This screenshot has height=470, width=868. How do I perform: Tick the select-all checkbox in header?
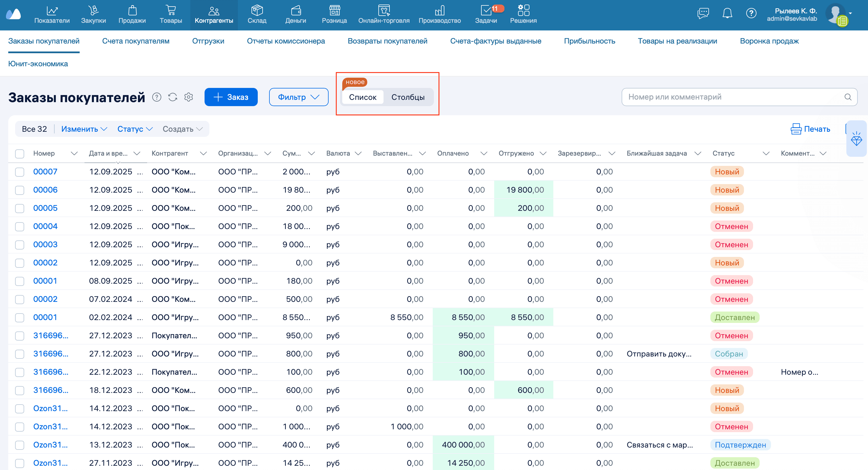click(20, 154)
